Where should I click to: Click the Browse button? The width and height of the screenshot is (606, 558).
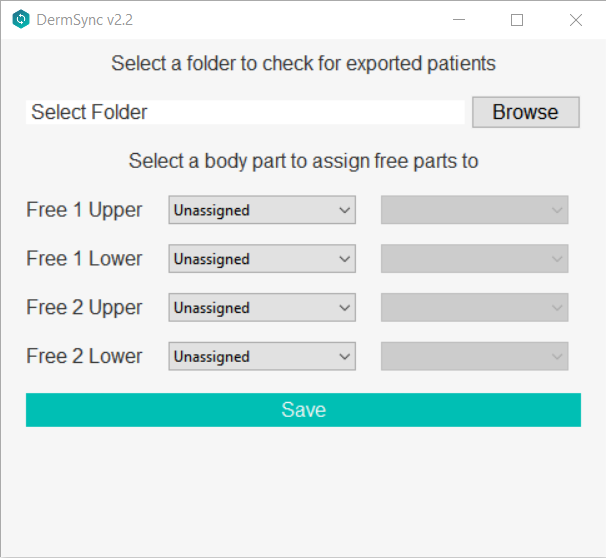coord(525,112)
